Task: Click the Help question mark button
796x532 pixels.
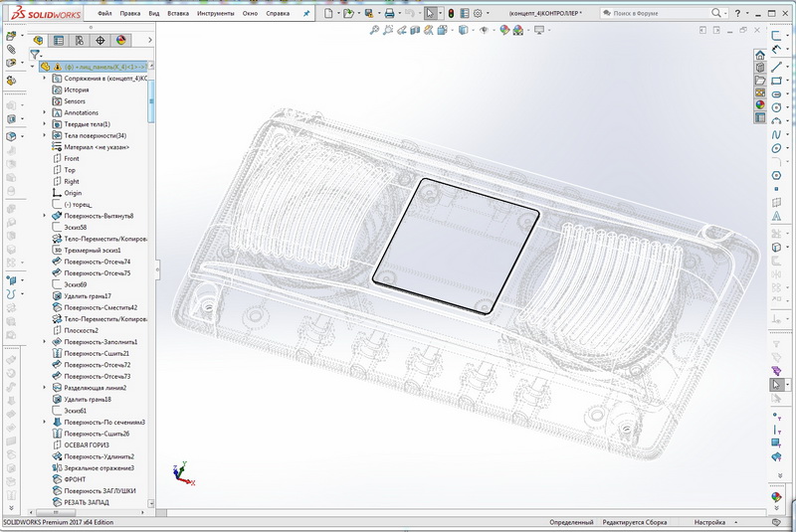Action: pyautogui.click(x=737, y=13)
